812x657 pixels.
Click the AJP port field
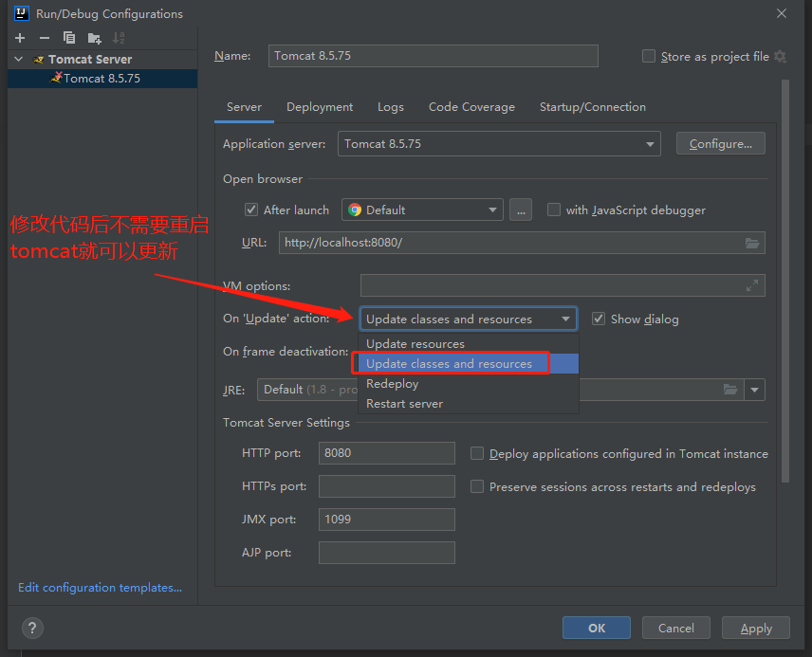(386, 553)
